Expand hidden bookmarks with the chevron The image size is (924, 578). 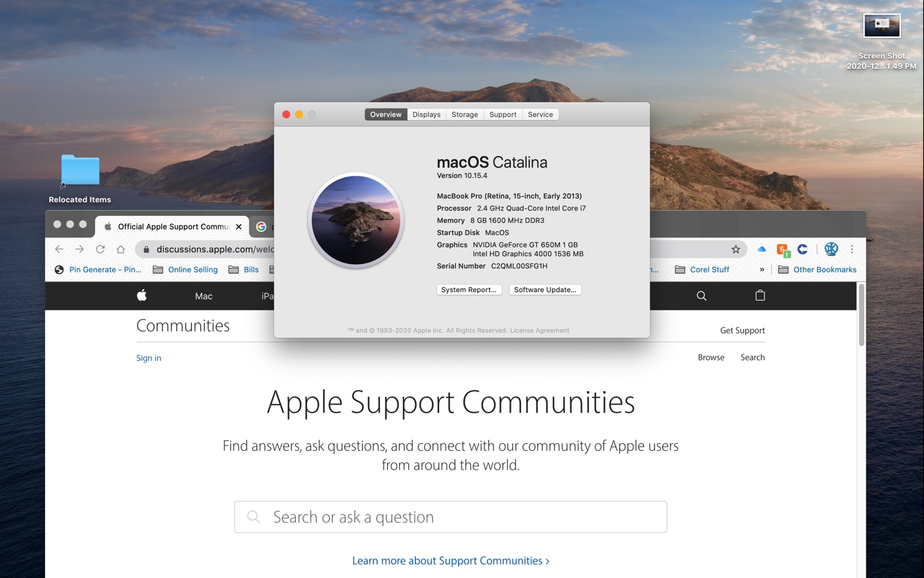pyautogui.click(x=762, y=270)
